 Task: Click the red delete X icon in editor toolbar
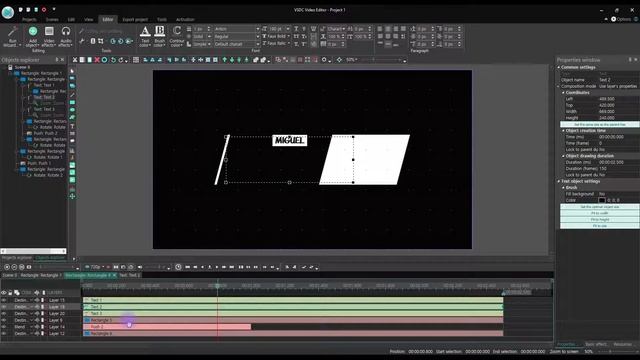tap(97, 60)
